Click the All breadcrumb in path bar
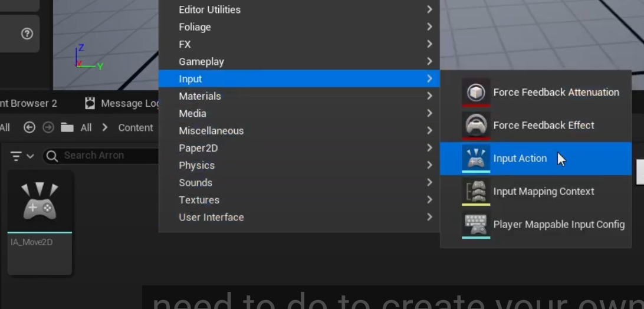644x309 pixels. [x=86, y=128]
